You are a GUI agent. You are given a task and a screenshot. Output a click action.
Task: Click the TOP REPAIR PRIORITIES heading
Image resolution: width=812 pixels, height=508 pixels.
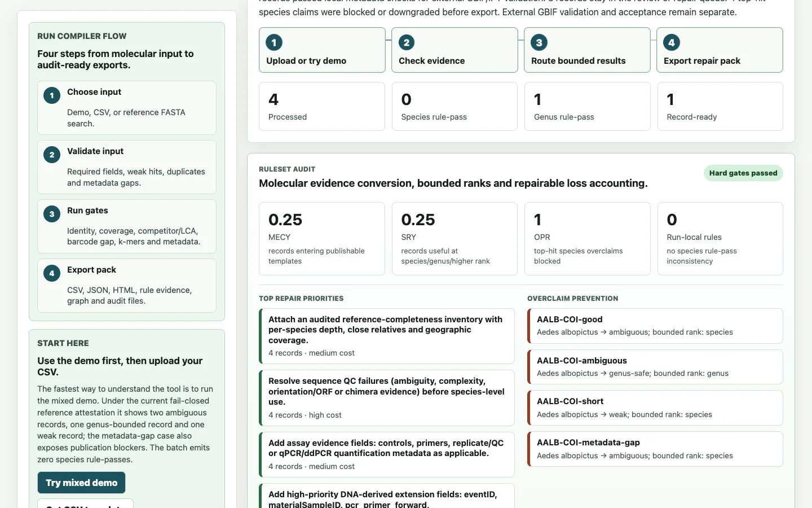(301, 299)
